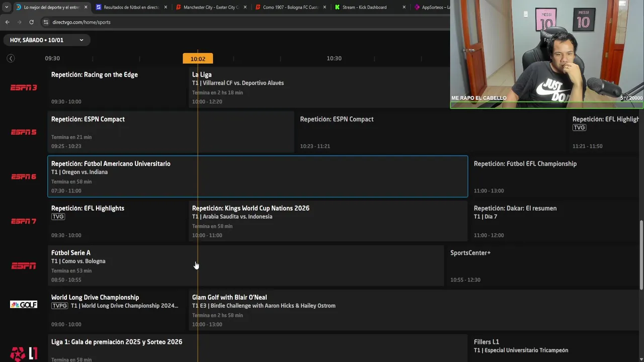Viewport: 644px width, 362px height.
Task: Open site information icon in address bar
Action: click(x=46, y=22)
